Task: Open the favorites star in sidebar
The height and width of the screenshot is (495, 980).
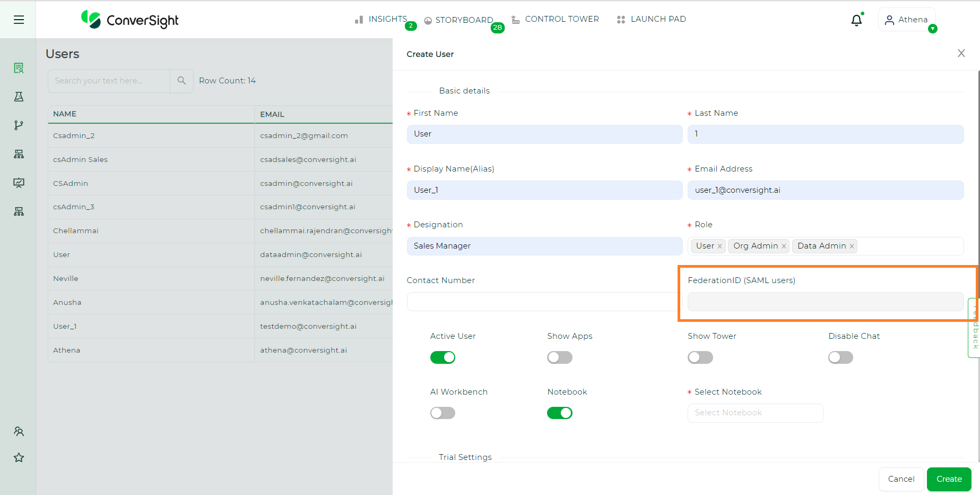Action: [x=19, y=457]
